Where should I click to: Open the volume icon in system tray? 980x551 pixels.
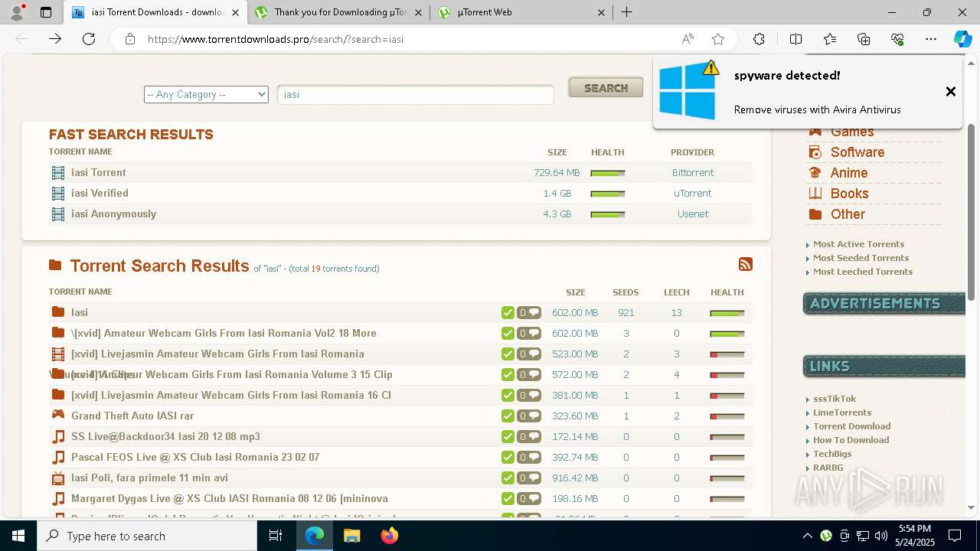tap(881, 536)
